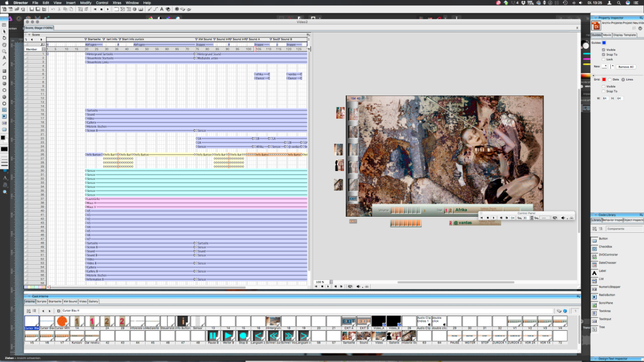Image resolution: width=644 pixels, height=362 pixels.
Task: Disable the guides Visible checkbox
Action: click(604, 50)
